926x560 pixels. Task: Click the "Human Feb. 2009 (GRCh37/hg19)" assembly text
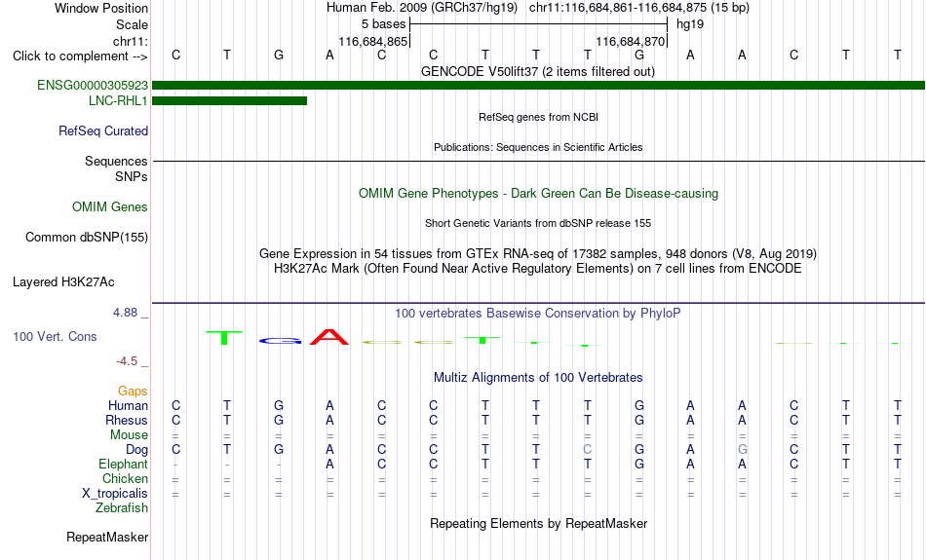[422, 8]
